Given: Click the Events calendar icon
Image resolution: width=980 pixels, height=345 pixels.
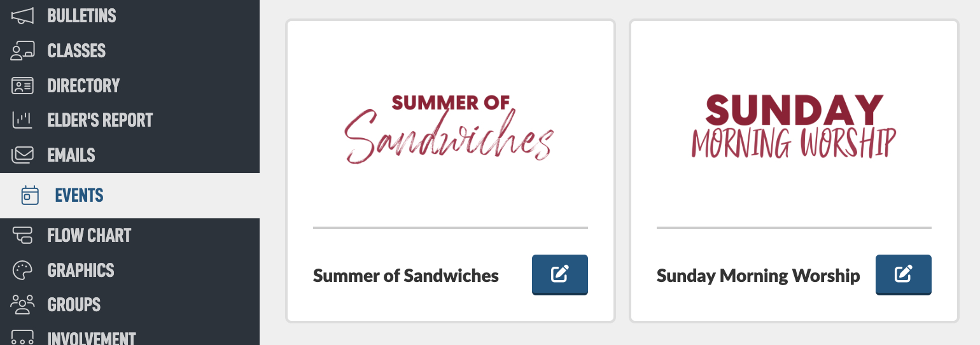Looking at the screenshot, I should coord(30,195).
